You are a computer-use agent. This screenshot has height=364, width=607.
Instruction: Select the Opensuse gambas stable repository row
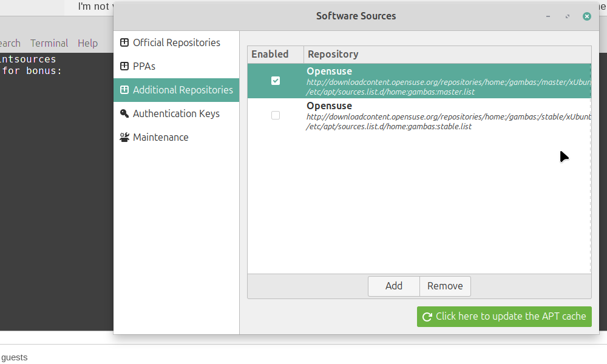click(x=425, y=116)
